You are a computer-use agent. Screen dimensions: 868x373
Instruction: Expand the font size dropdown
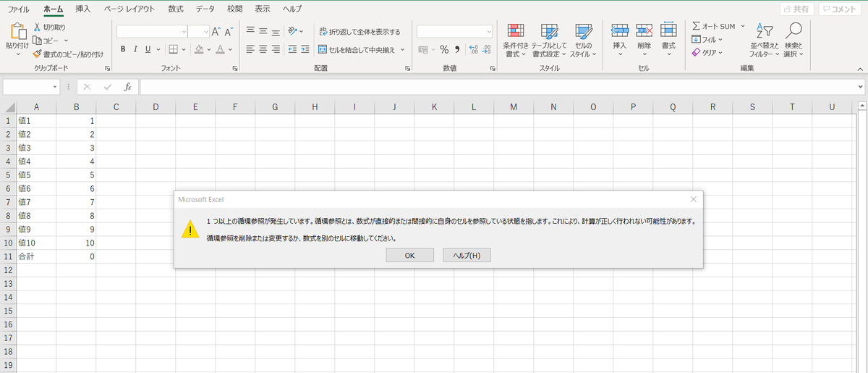click(x=206, y=32)
